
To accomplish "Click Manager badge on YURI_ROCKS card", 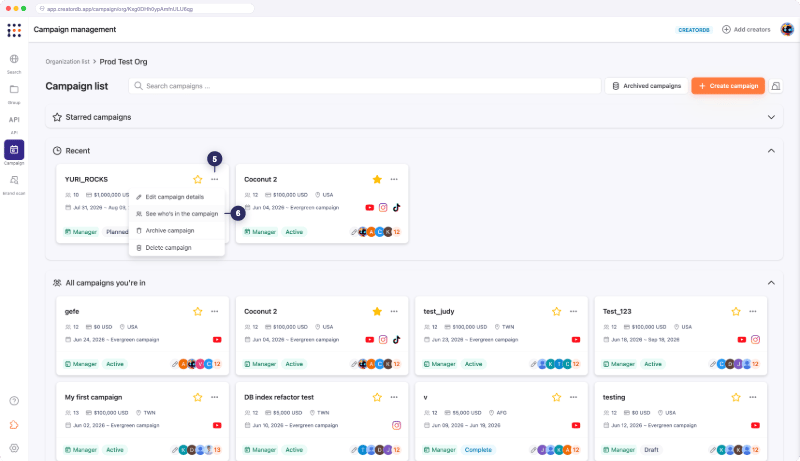I will pyautogui.click(x=81, y=232).
